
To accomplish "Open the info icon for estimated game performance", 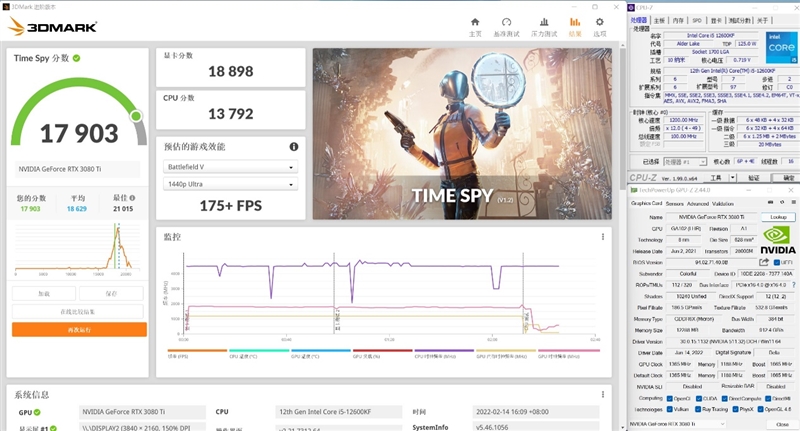I will tap(294, 146).
